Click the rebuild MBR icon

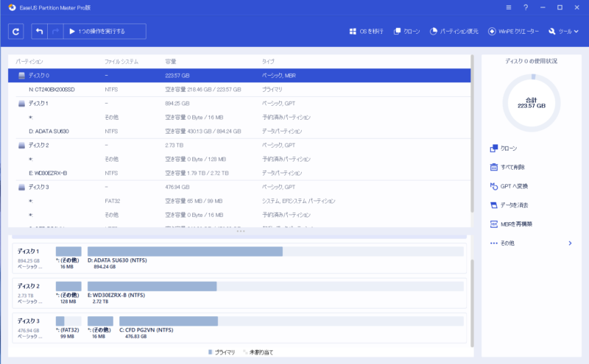pyautogui.click(x=493, y=224)
